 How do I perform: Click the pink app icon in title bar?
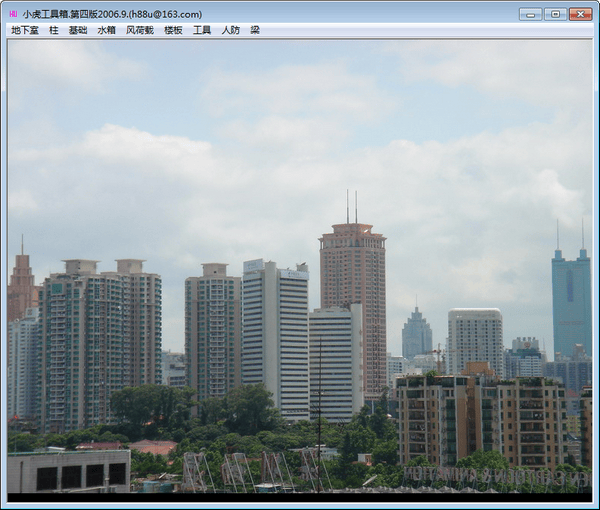(13, 14)
